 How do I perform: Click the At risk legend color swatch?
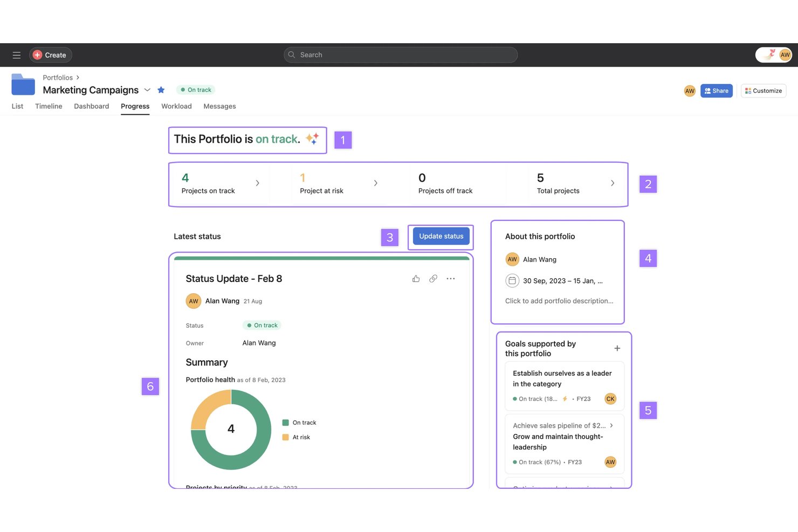click(x=285, y=437)
